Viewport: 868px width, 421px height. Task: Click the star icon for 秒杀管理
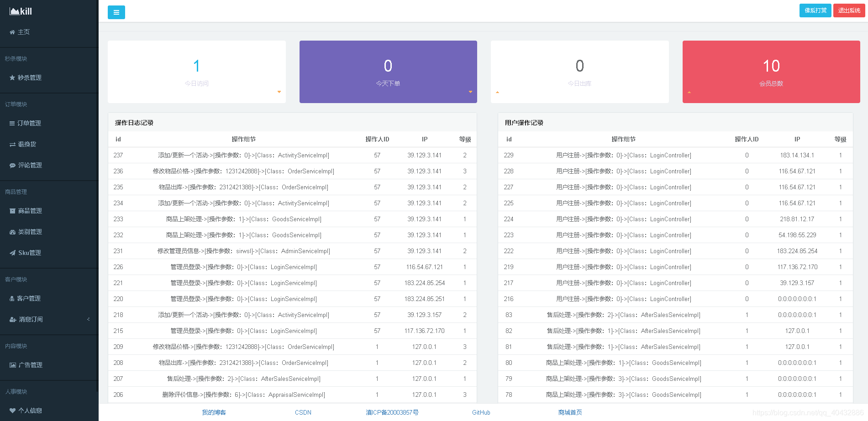[12, 78]
